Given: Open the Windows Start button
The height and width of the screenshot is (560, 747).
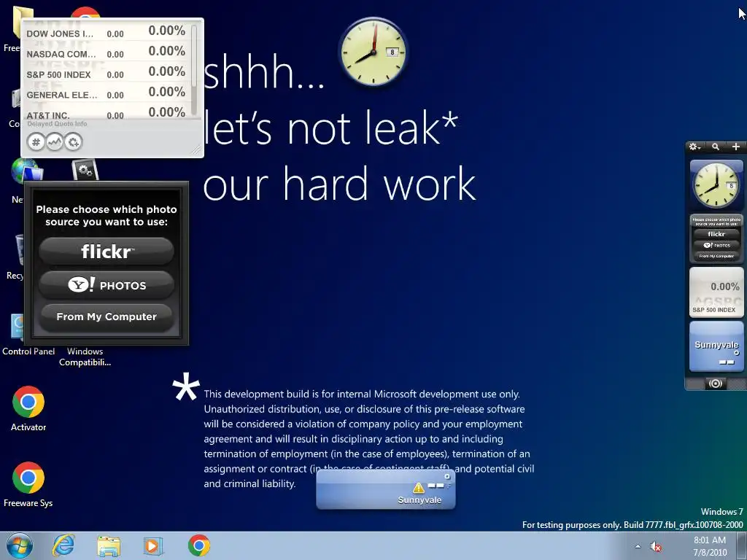Looking at the screenshot, I should pos(19,545).
